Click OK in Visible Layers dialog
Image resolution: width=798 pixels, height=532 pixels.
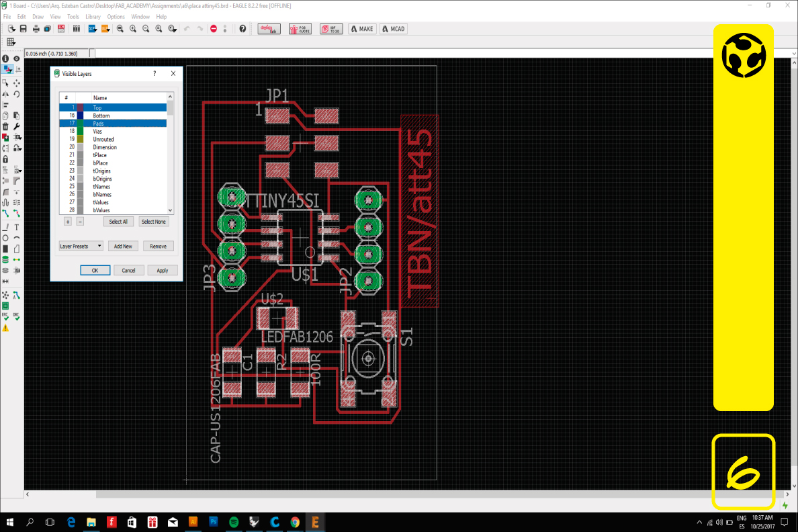coord(95,270)
